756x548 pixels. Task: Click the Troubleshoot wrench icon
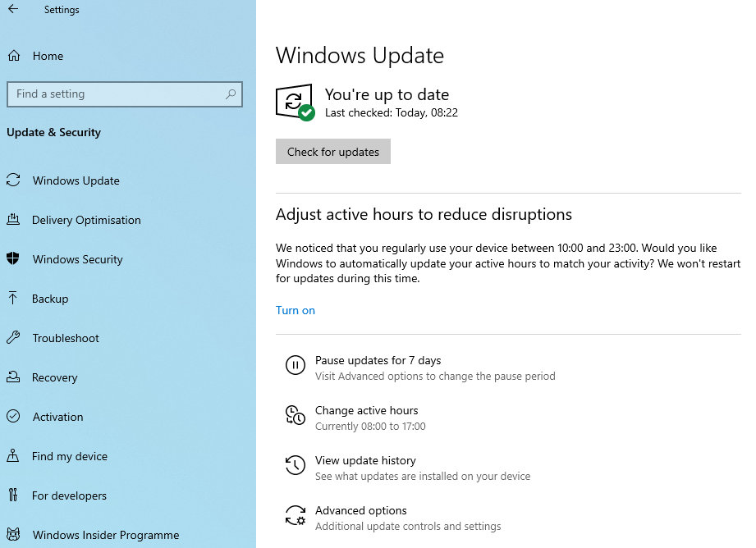[x=13, y=337]
